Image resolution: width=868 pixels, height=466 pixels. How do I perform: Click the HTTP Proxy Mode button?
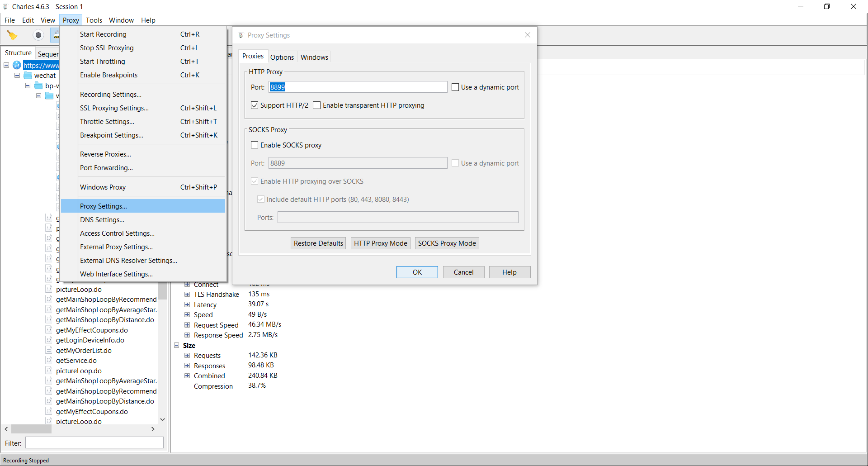click(381, 243)
